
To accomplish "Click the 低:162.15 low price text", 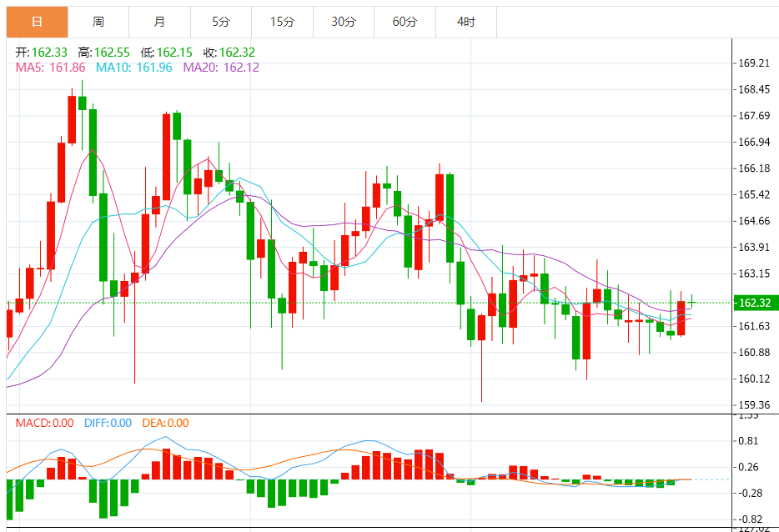I will 167,53.
